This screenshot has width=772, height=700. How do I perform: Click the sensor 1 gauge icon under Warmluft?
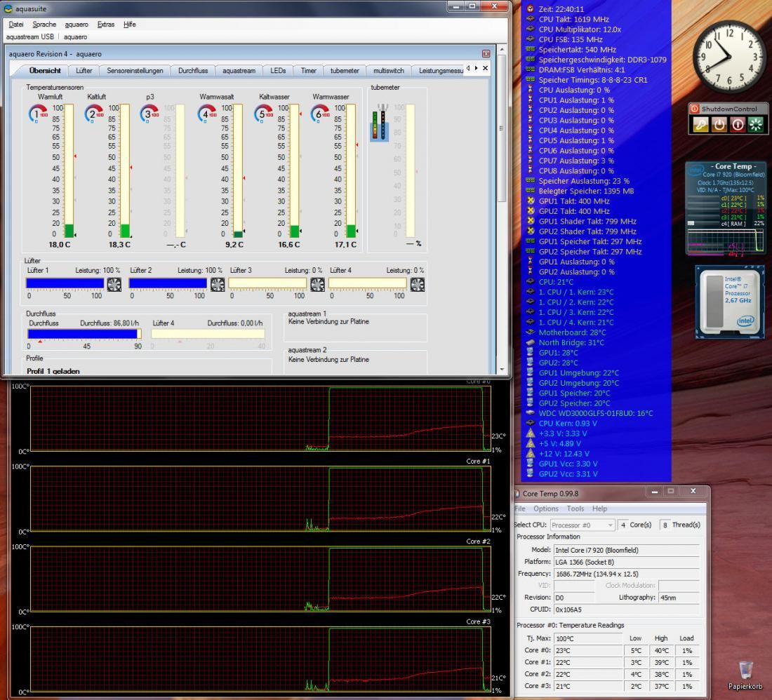(37, 114)
